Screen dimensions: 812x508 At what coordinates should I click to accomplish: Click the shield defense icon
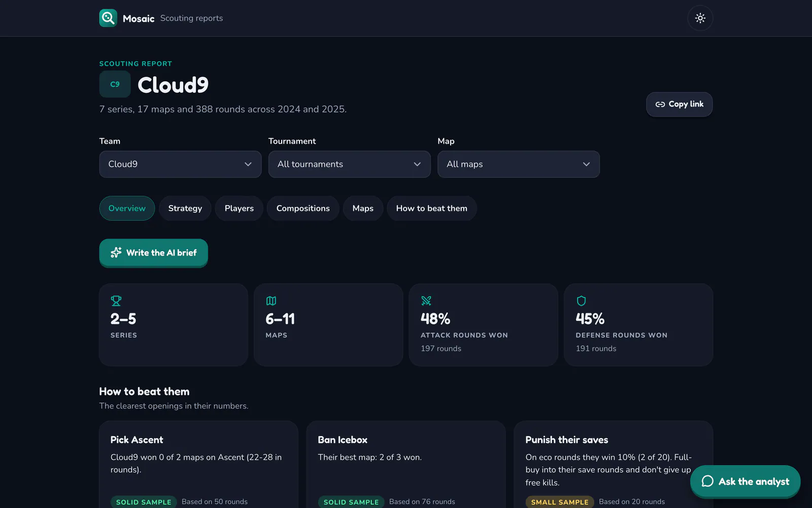(581, 301)
